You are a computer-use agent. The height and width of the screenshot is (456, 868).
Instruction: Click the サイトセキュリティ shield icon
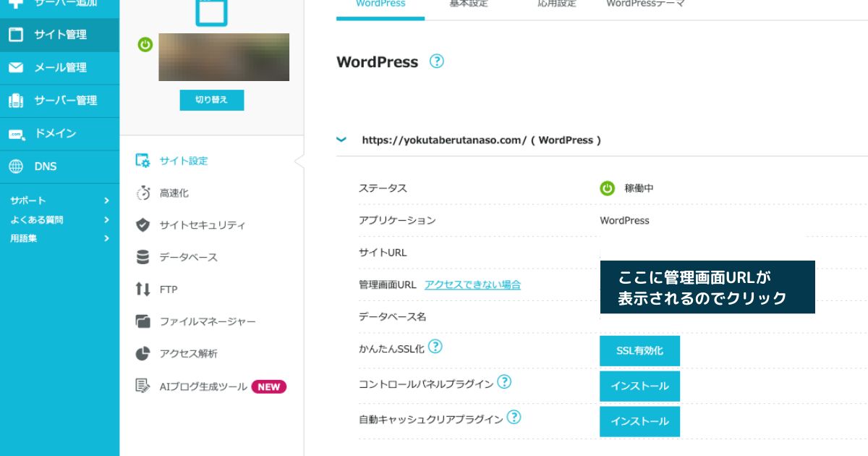142,225
